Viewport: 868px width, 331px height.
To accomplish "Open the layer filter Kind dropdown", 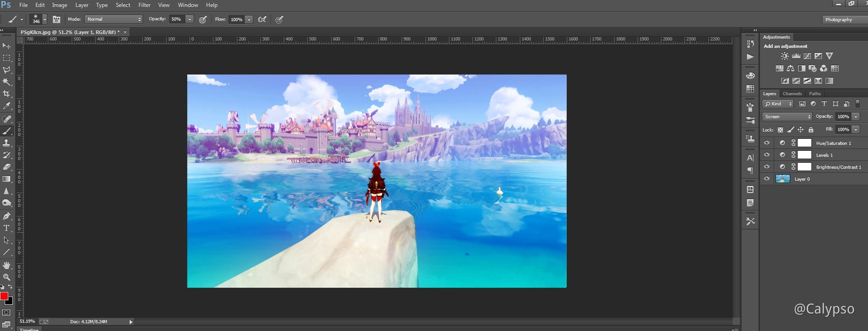I will click(777, 104).
